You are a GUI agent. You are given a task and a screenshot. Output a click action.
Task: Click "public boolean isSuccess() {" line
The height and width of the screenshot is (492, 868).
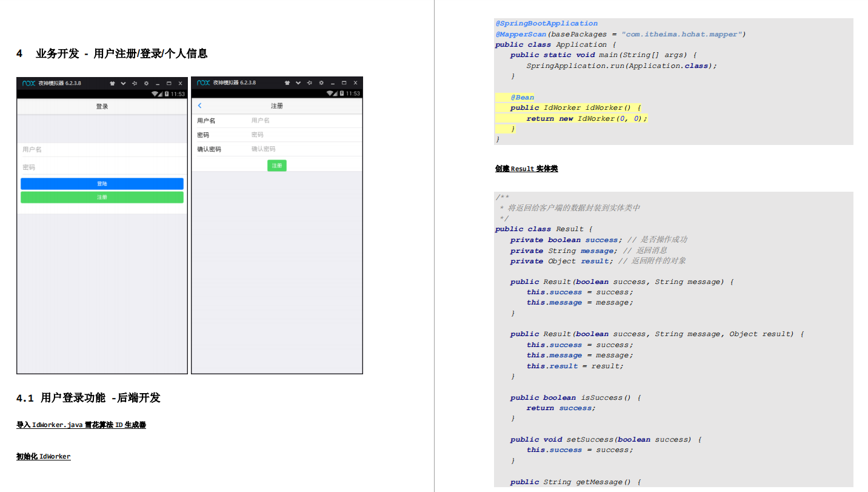pyautogui.click(x=575, y=397)
